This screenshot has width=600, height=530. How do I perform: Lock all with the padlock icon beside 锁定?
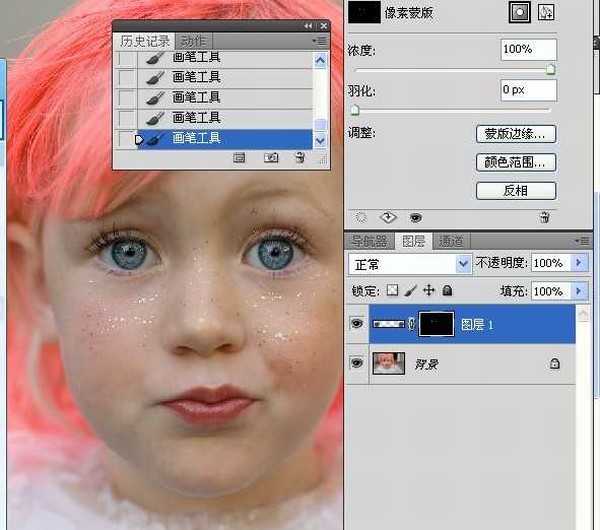447,290
